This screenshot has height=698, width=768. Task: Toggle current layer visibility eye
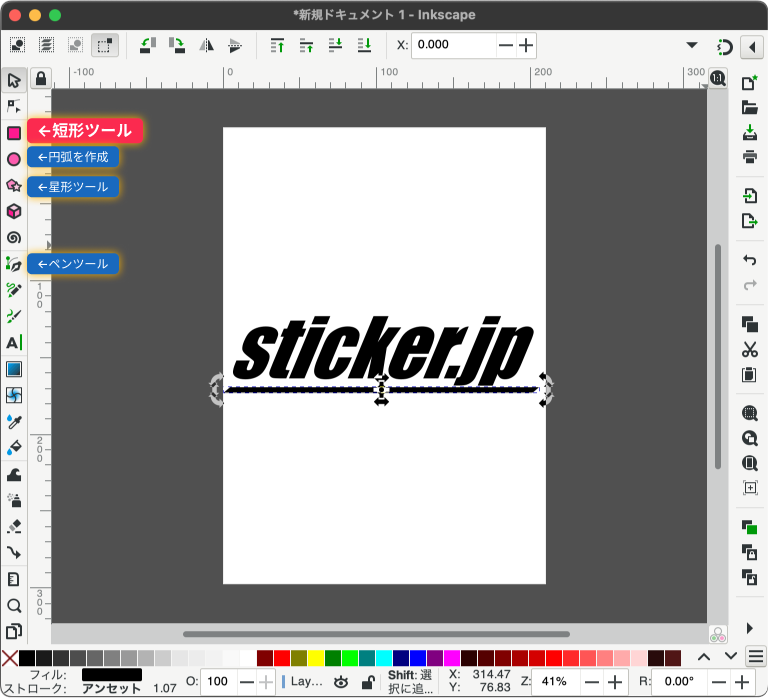(341, 681)
